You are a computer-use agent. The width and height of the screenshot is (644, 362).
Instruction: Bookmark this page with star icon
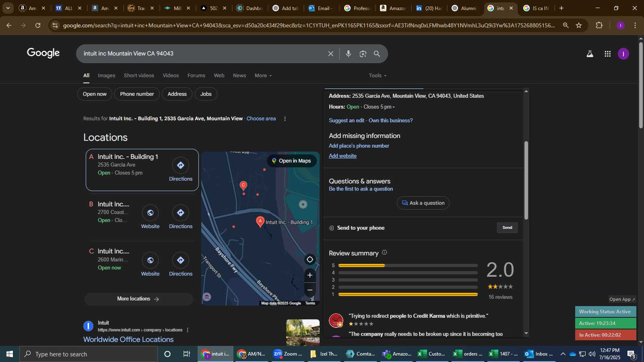579,25
